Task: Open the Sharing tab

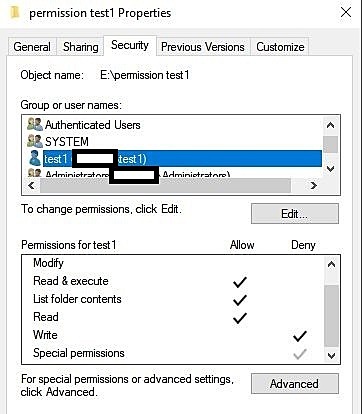Action: click(x=81, y=47)
